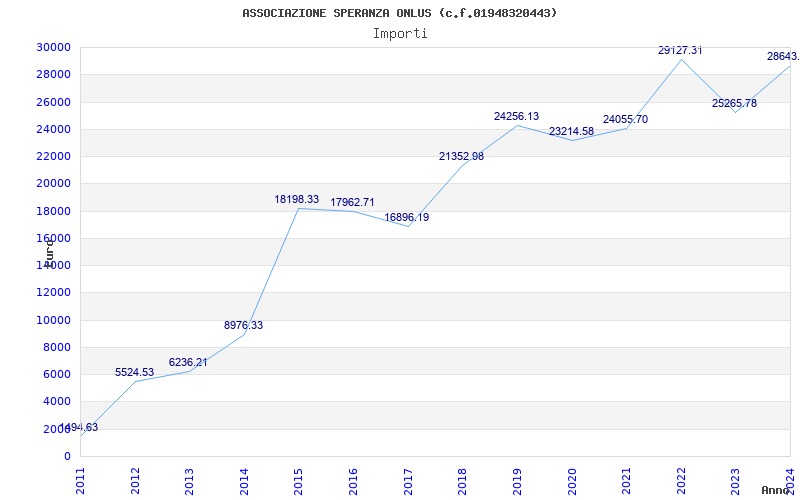800x500 pixels.
Task: Click the x-axis year 2018
Action: [462, 481]
